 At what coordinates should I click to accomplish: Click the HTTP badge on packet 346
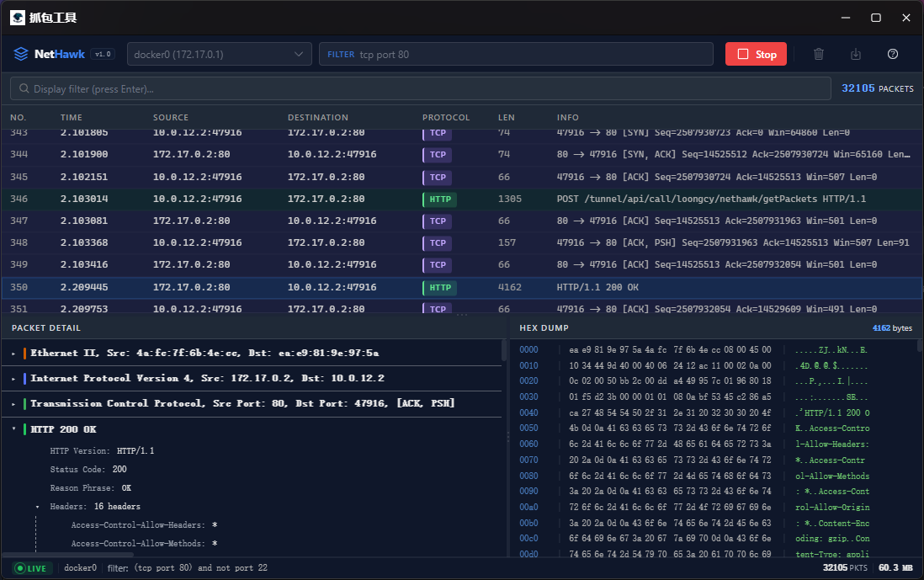[440, 200]
